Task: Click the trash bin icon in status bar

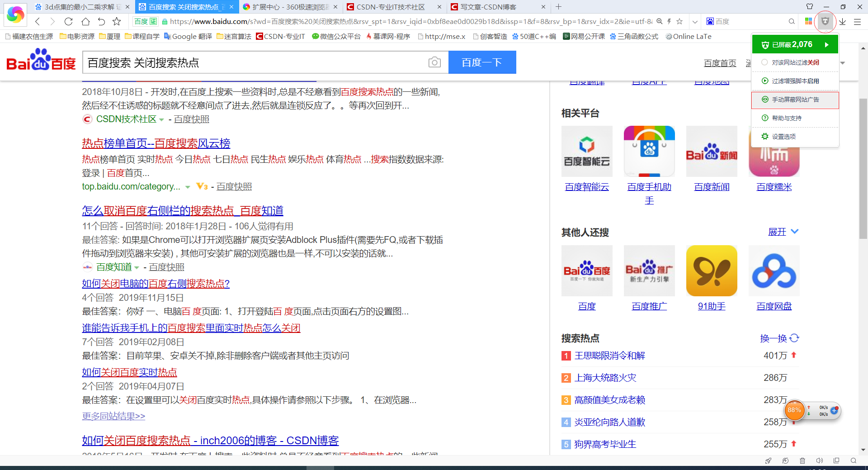Action: [802, 461]
